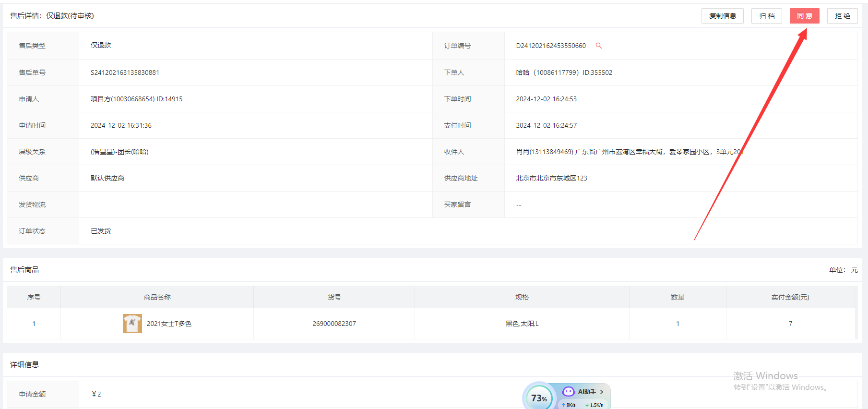
Task: Open the 2021女士T多色 product thumbnail
Action: 132,324
